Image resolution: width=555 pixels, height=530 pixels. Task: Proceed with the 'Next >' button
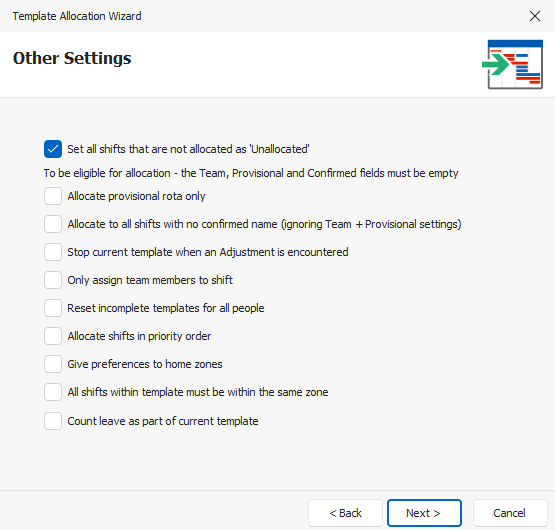point(424,513)
